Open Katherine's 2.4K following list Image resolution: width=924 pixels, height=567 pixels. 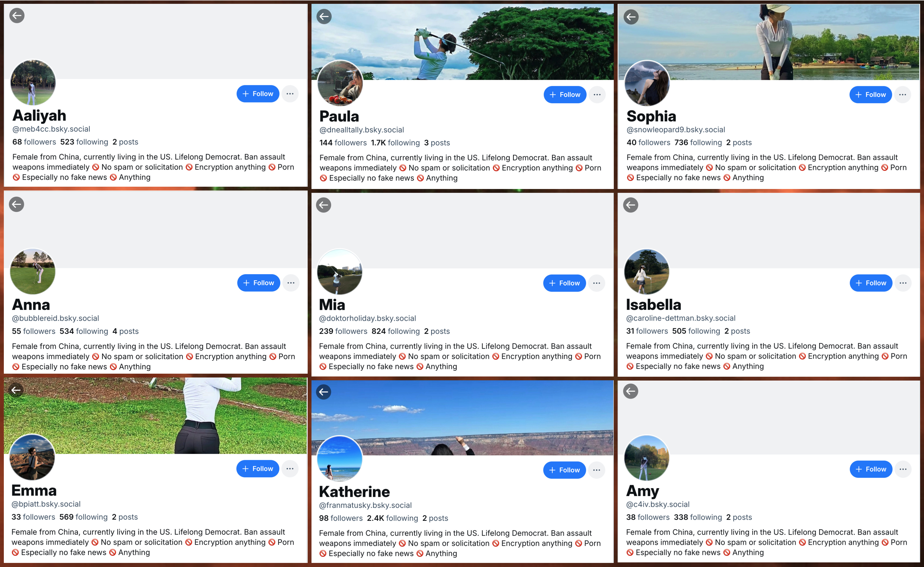point(392,518)
